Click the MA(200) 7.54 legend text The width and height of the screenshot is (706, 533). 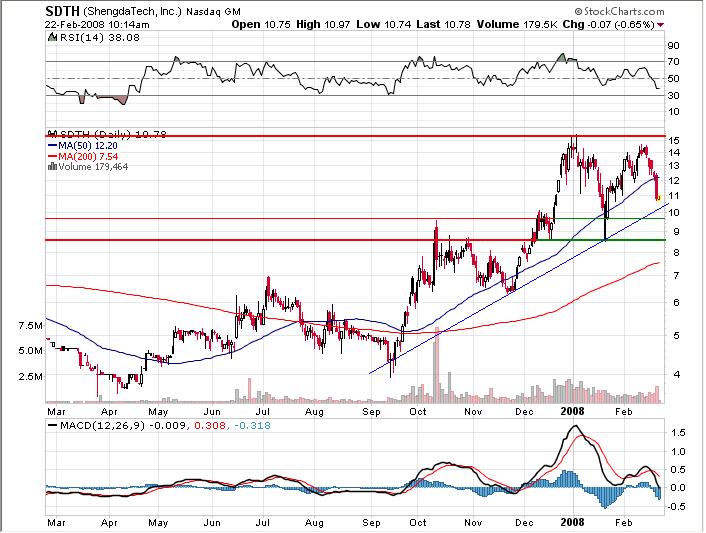pos(88,157)
